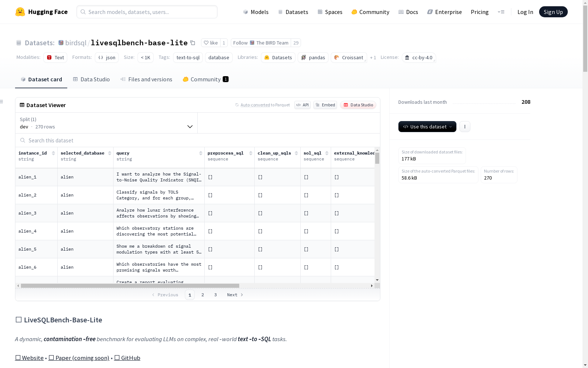Click the Text modality tag

55,57
